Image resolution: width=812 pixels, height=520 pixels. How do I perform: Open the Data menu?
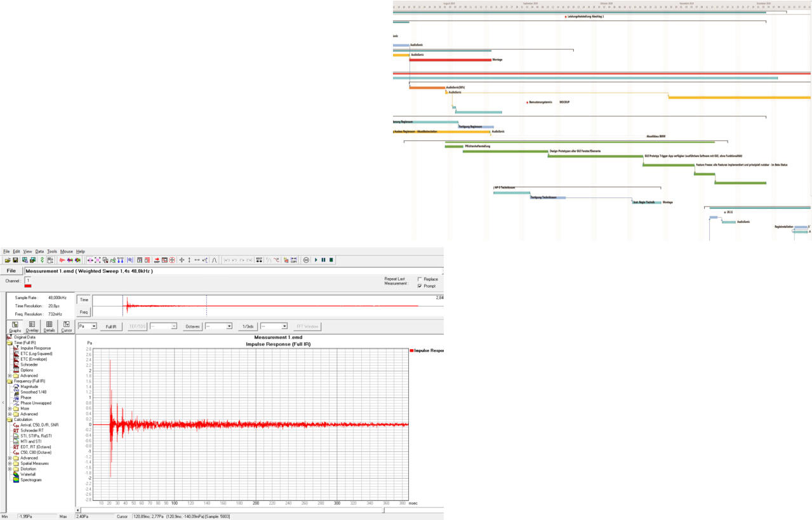(39, 251)
